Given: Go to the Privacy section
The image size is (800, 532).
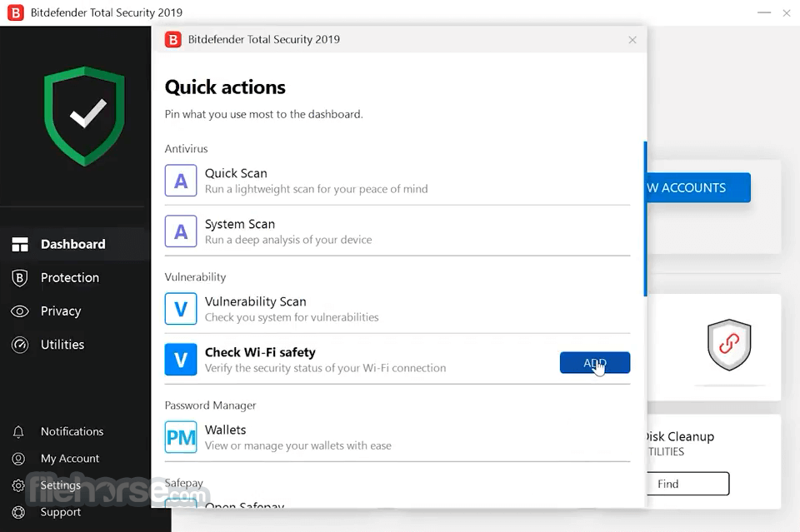Looking at the screenshot, I should coord(61,311).
